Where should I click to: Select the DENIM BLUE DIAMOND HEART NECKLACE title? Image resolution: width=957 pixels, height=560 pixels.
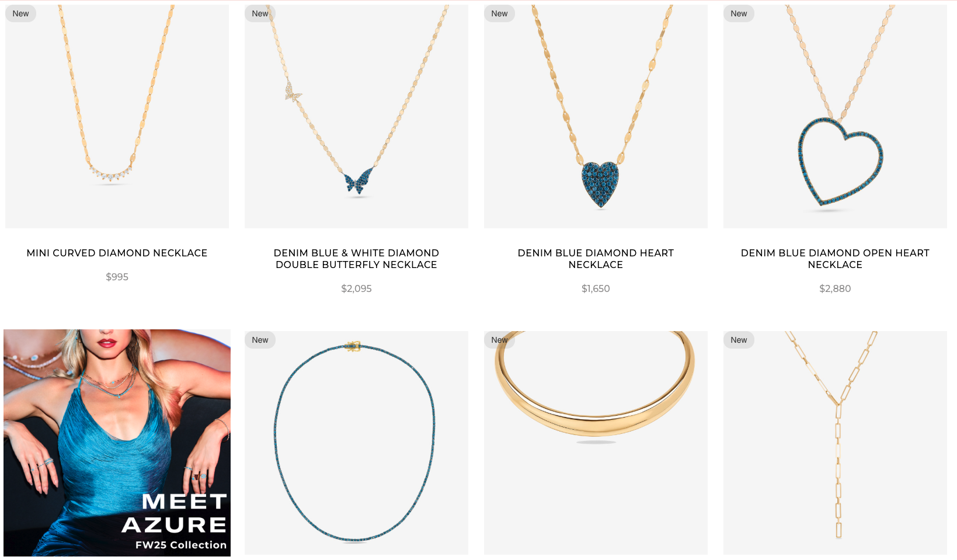point(596,259)
